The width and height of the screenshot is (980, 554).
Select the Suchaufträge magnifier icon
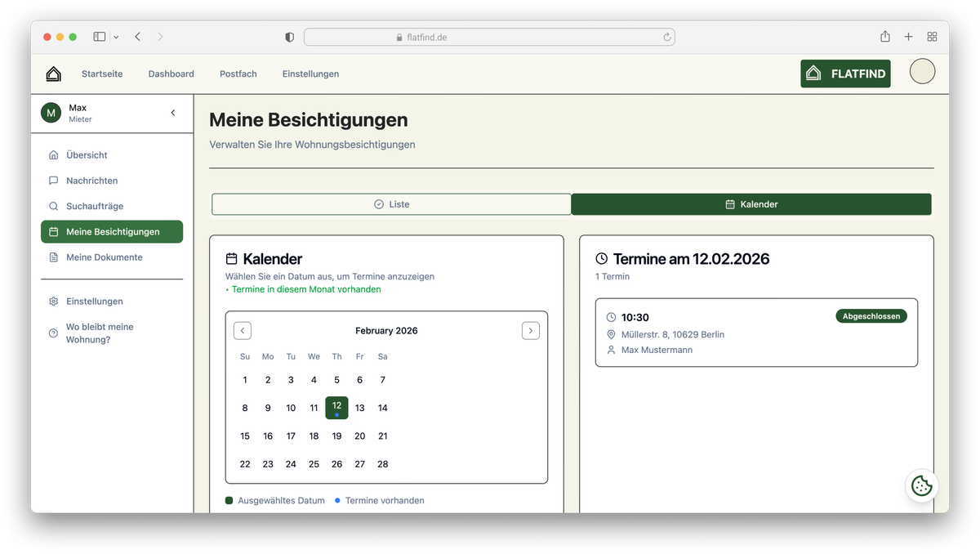coord(53,206)
